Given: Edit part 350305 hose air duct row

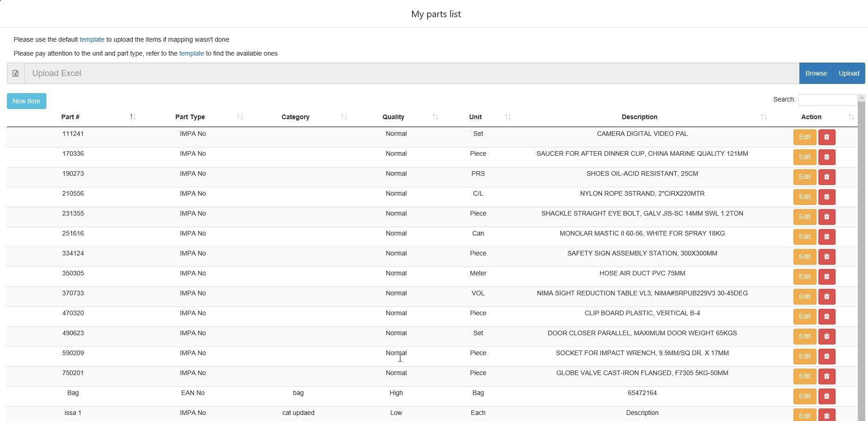Looking at the screenshot, I should coord(805,277).
